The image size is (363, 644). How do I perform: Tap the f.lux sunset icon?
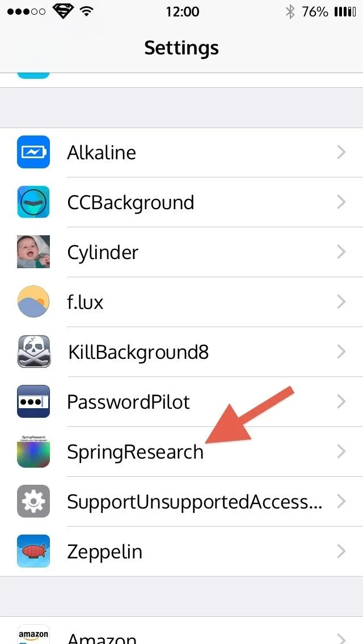(33, 302)
